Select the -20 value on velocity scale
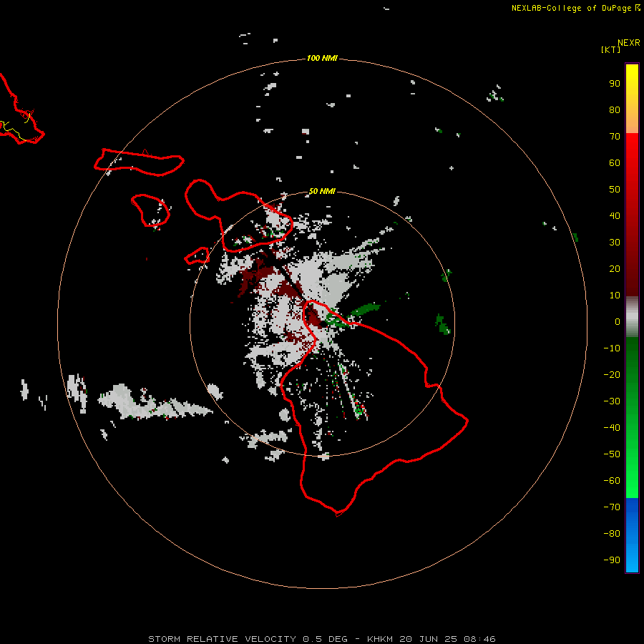 pyautogui.click(x=612, y=375)
